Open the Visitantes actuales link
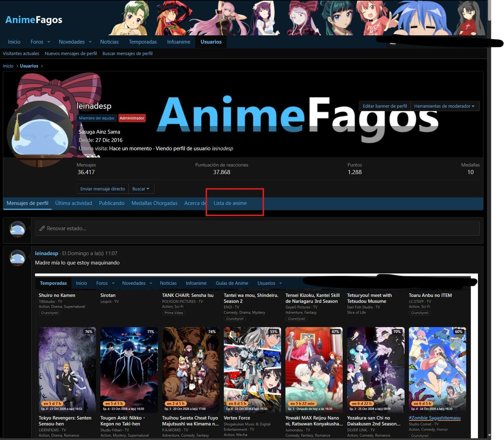The width and height of the screenshot is (504, 440). pos(21,54)
